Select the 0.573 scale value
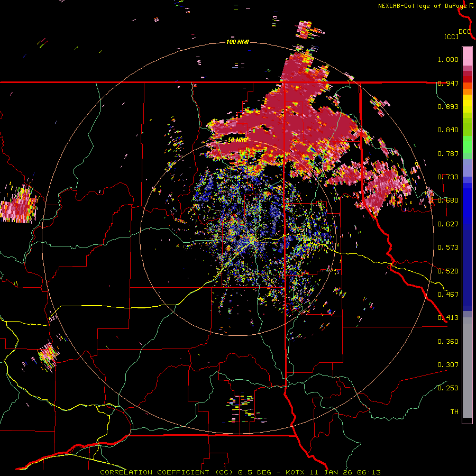Viewport: 476px width, 476px height. (x=448, y=248)
